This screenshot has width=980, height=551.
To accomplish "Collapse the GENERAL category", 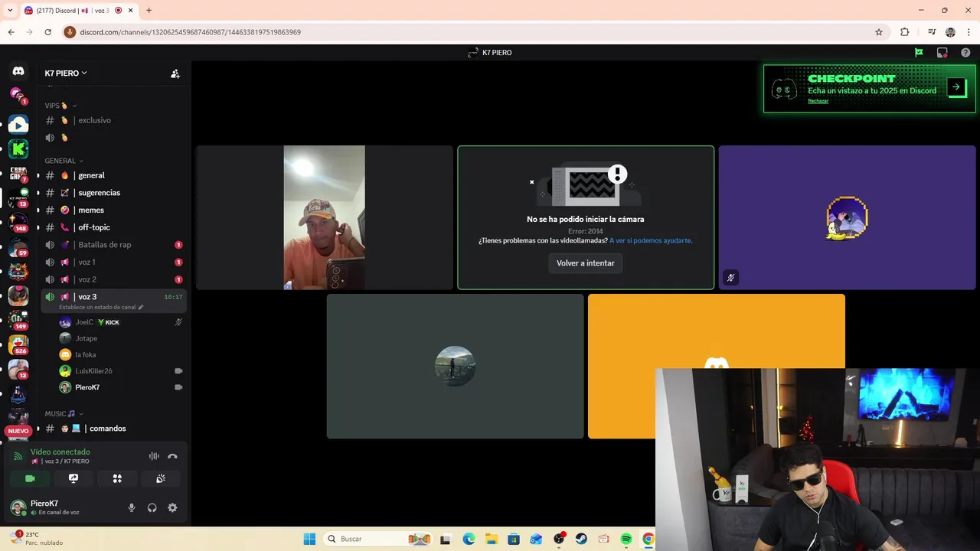I will point(64,161).
